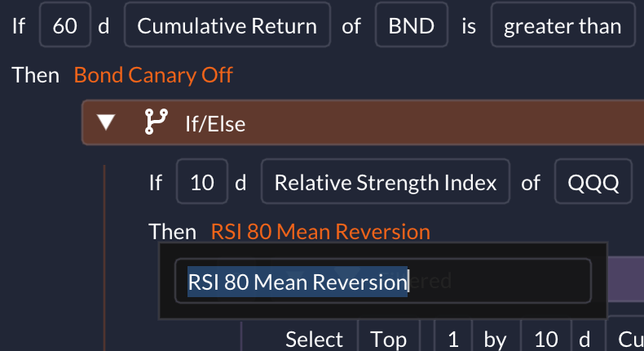Click the If/Else branch icon
The width and height of the screenshot is (644, 351).
pyautogui.click(x=157, y=122)
